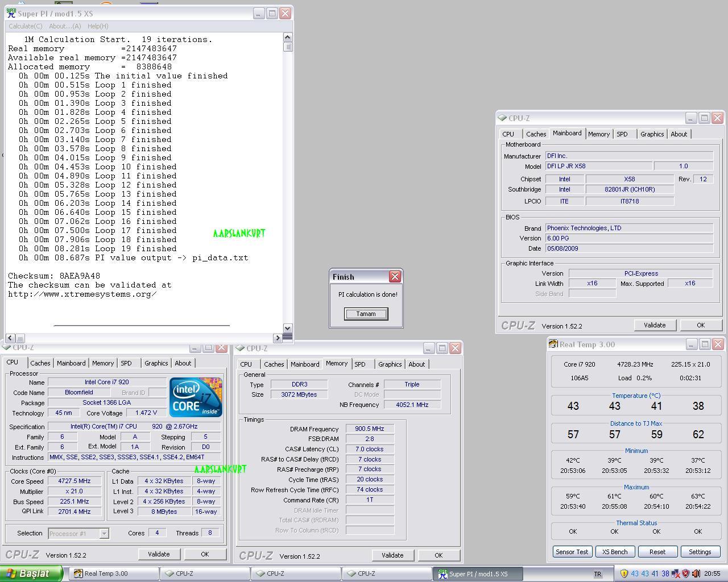Click the taskbar clock showing 20:55
728x582 pixels.
point(712,574)
